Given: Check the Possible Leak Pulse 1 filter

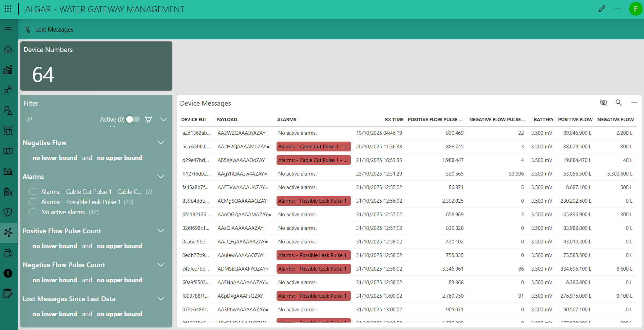Looking at the screenshot, I should (33, 202).
